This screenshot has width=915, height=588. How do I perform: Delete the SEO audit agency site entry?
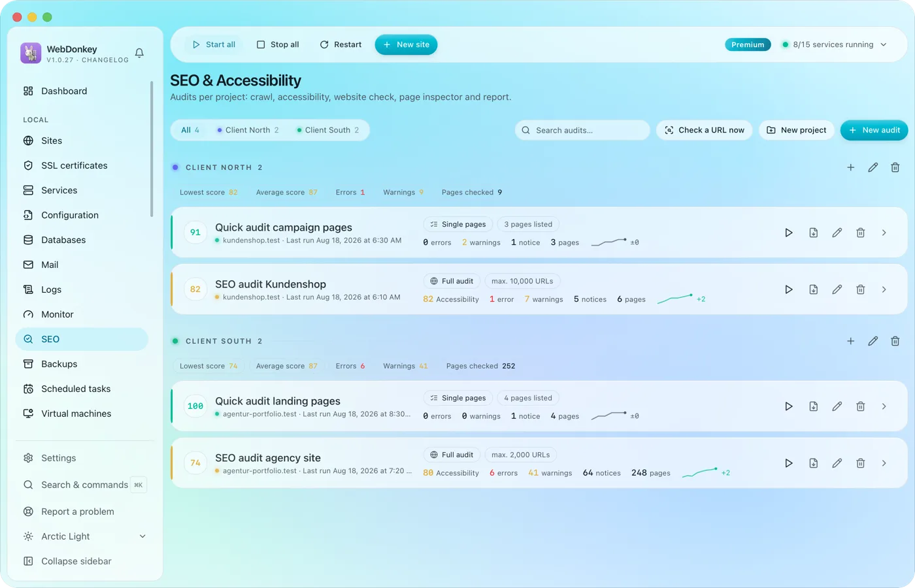coord(861,463)
